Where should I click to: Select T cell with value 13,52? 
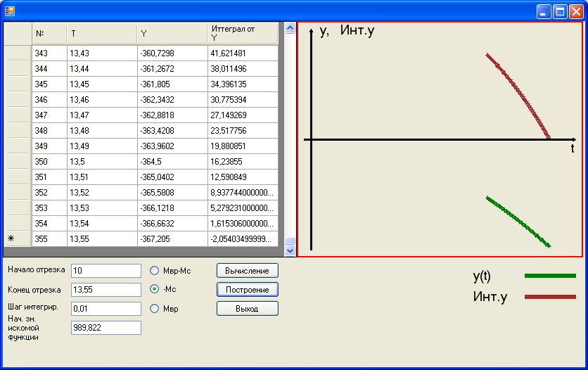tap(102, 192)
